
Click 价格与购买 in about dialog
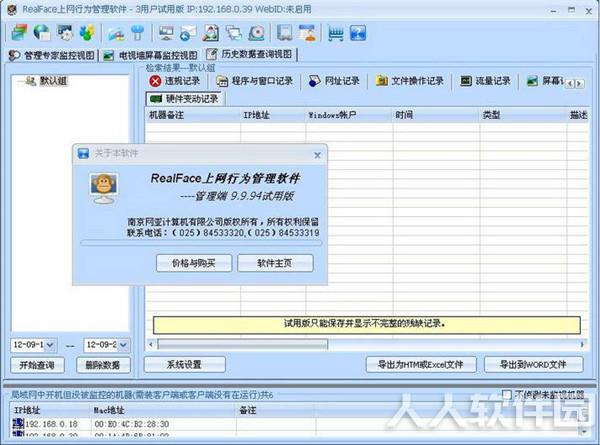(194, 263)
